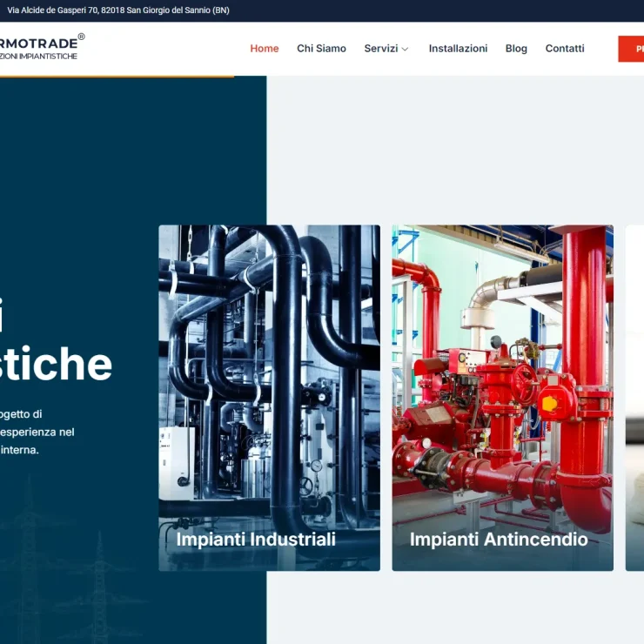Click the Impianti Industriali title
Image resolution: width=644 pixels, height=644 pixels.
(x=256, y=540)
